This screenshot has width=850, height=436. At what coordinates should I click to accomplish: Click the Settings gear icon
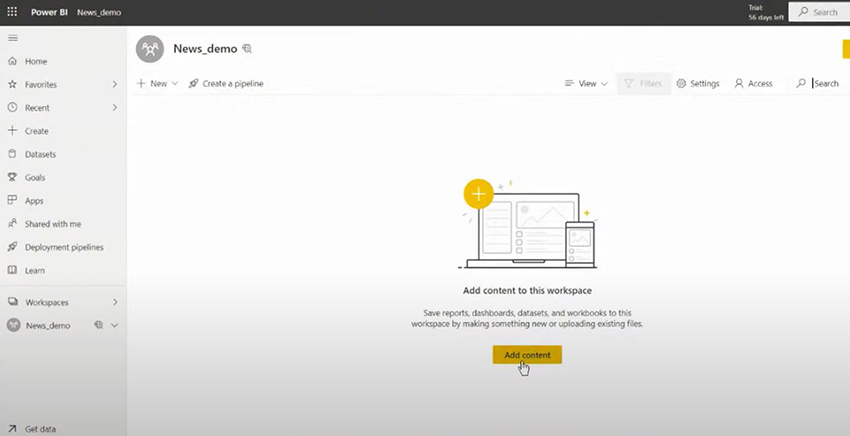pyautogui.click(x=681, y=84)
